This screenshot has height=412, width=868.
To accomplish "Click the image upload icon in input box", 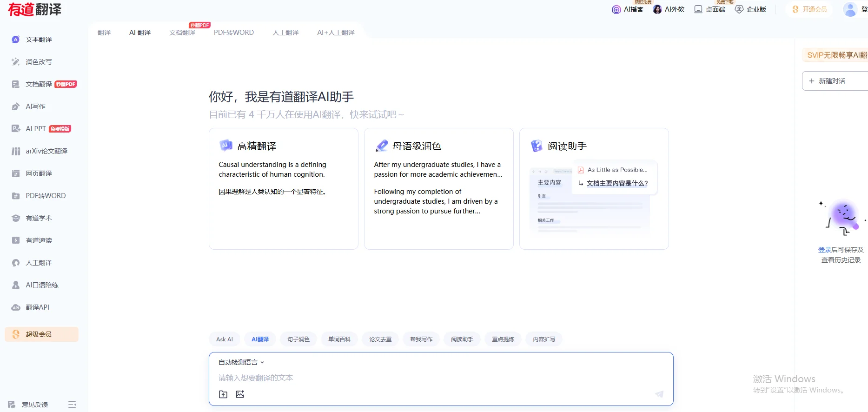I will [240, 394].
